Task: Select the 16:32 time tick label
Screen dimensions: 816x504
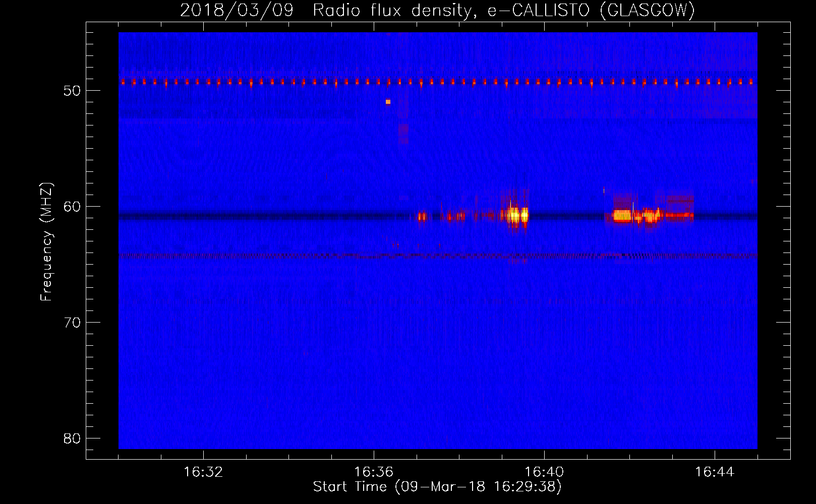Action: tap(203, 472)
